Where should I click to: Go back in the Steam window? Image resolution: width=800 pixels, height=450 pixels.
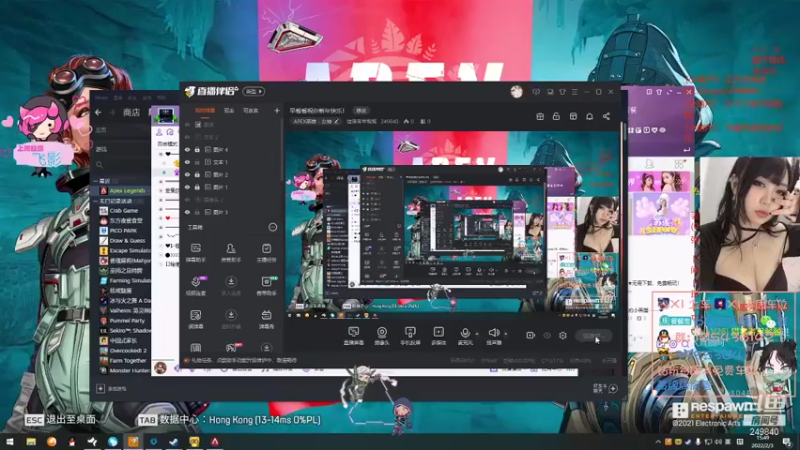pos(98,112)
